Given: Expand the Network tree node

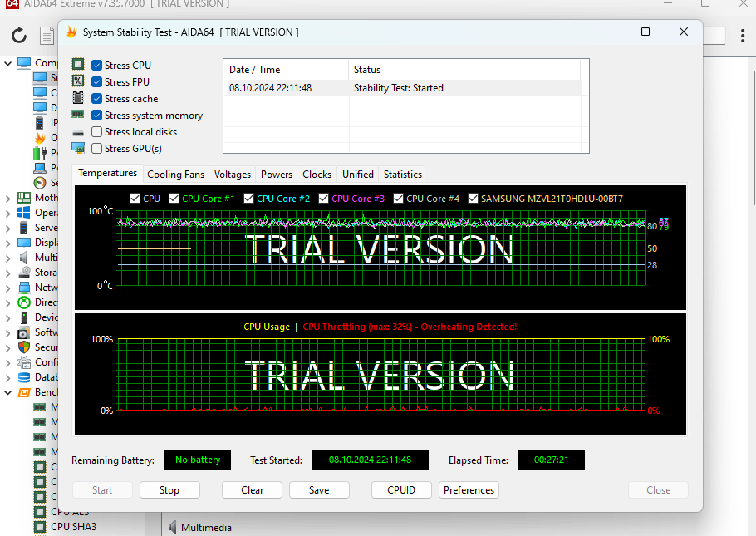Looking at the screenshot, I should 7,288.
